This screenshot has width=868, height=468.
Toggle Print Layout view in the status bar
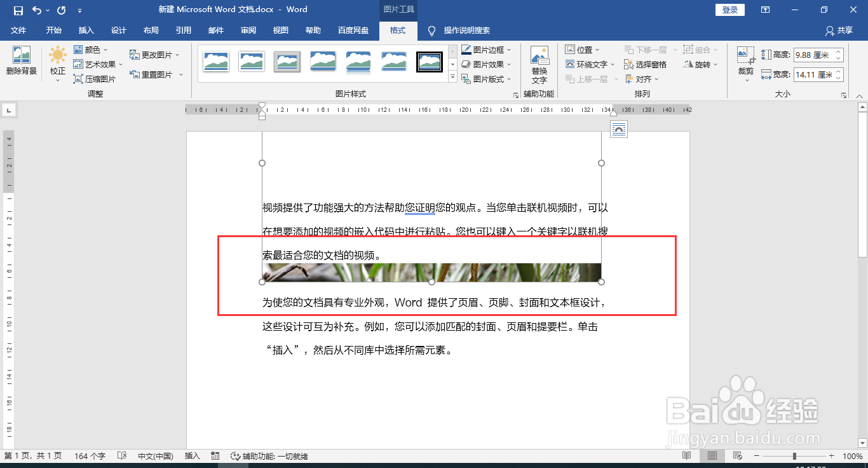click(712, 456)
